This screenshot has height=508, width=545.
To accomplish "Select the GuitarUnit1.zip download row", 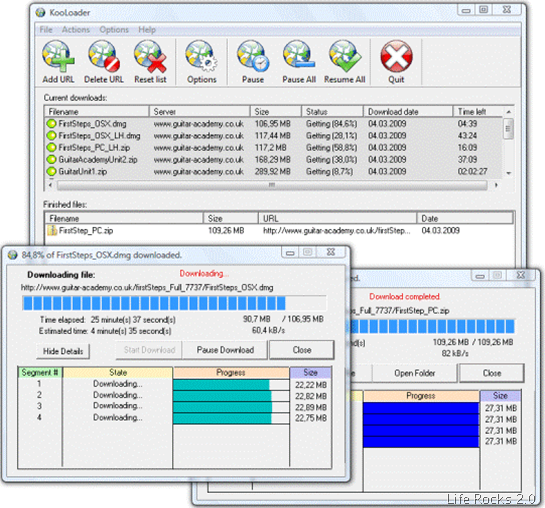I will pyautogui.click(x=273, y=172).
